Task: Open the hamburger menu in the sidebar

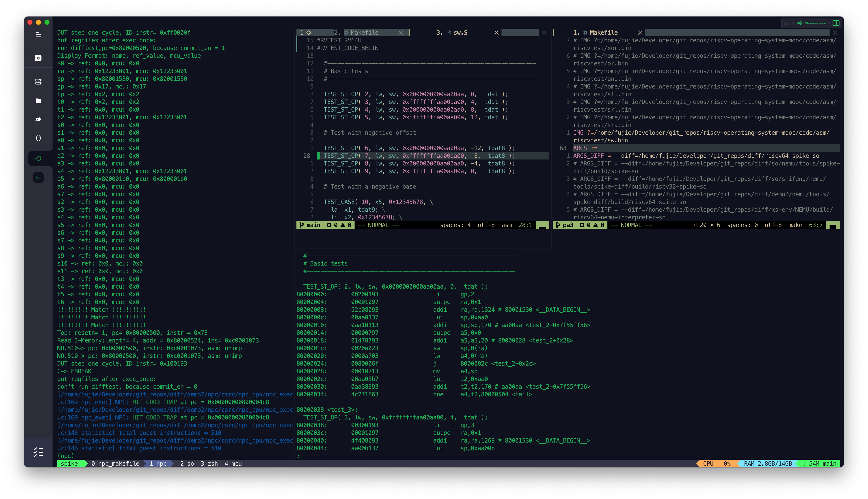Action: 38,35
